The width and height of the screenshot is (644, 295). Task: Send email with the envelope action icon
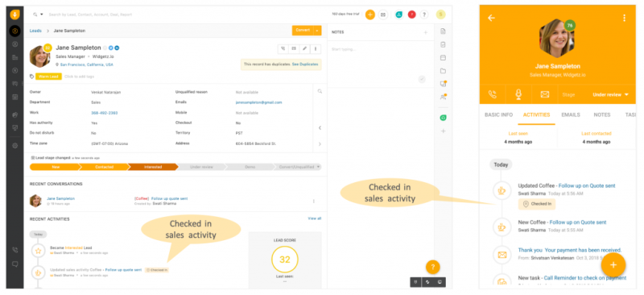pos(294,48)
